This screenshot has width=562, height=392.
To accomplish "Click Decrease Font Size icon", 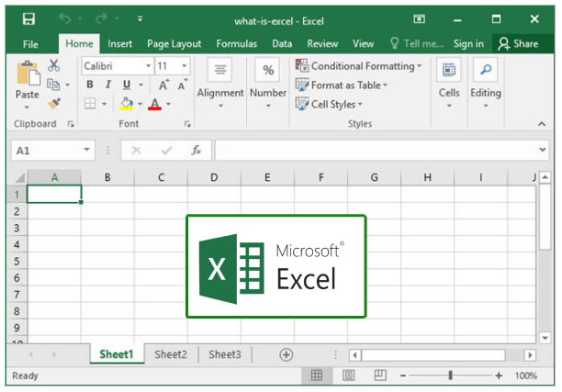I will click(182, 84).
